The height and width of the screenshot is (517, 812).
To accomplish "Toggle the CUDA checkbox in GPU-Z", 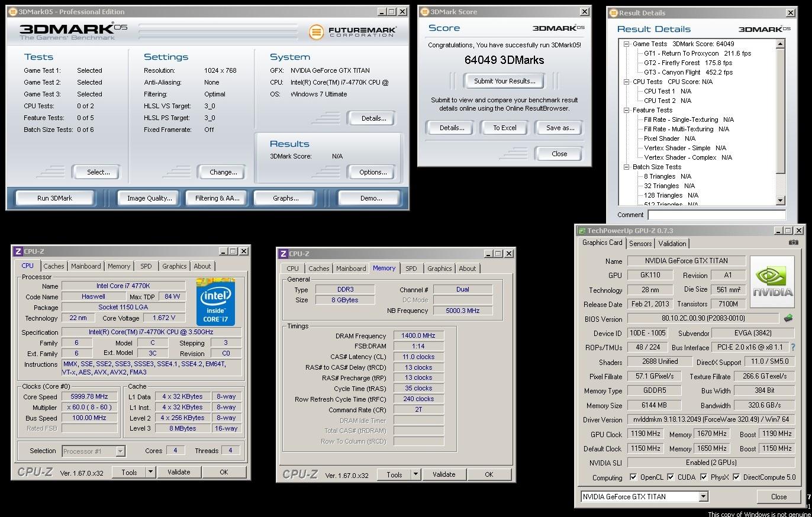I will (671, 477).
